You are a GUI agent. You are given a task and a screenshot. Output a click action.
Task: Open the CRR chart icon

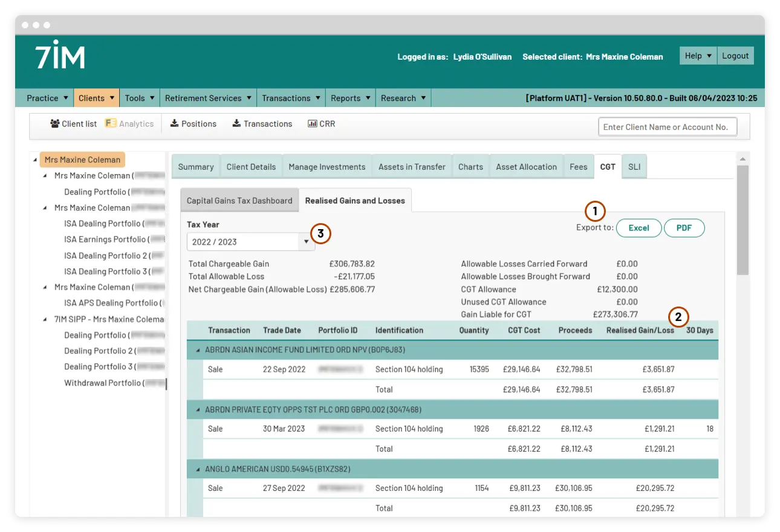tap(312, 124)
